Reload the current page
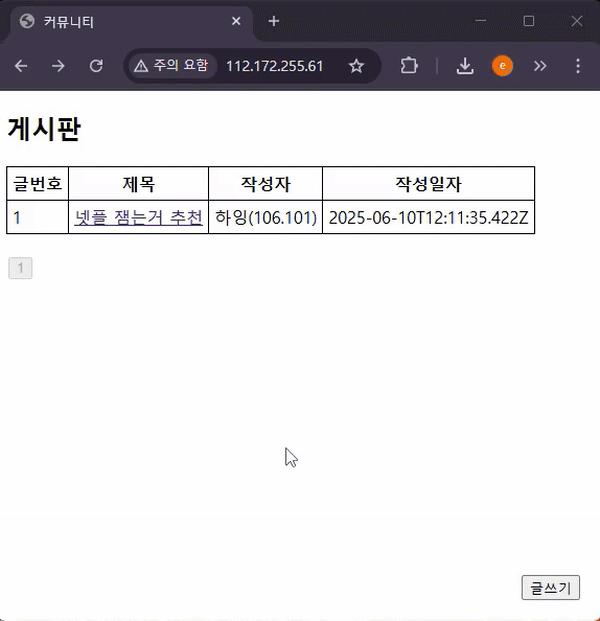The image size is (600, 621). pyautogui.click(x=96, y=66)
